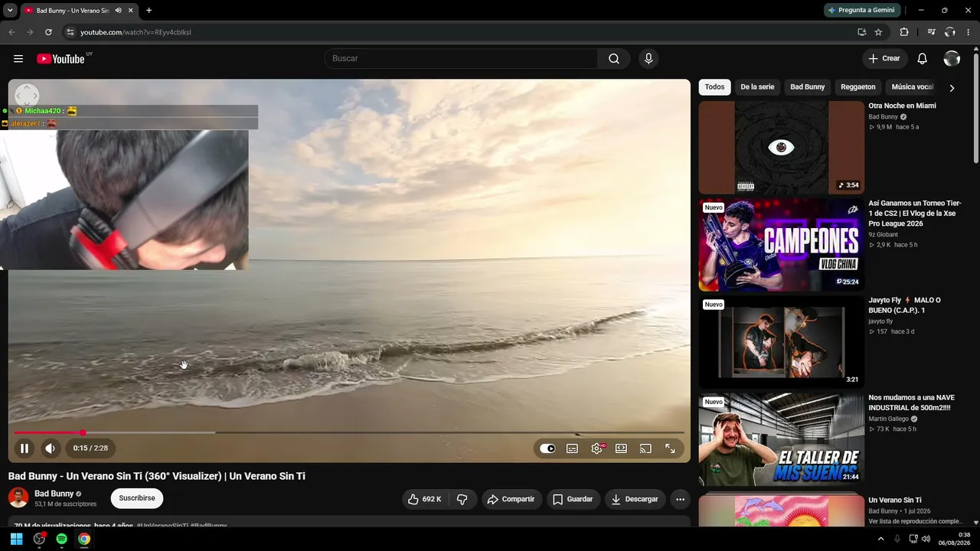Enter fullscreen mode
Viewport: 980px width, 551px height.
coord(670,448)
